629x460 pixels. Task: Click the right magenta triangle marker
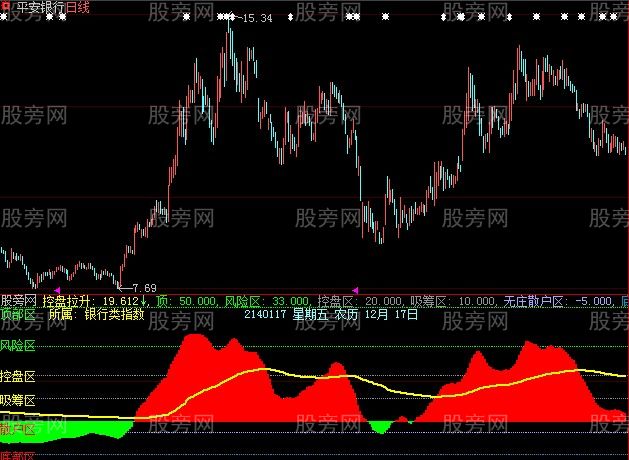click(x=355, y=290)
